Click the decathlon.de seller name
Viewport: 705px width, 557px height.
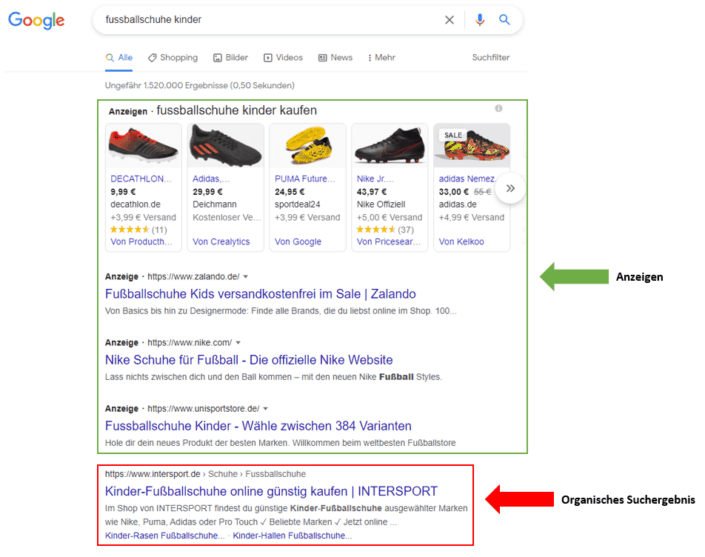click(135, 205)
